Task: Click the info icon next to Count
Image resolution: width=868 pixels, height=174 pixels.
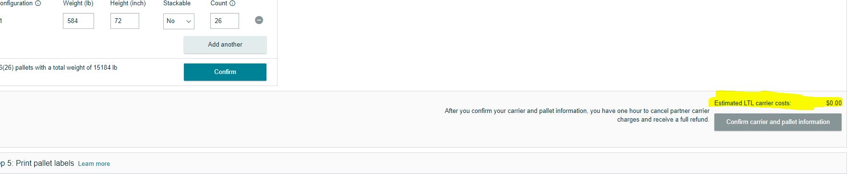Action: [232, 3]
